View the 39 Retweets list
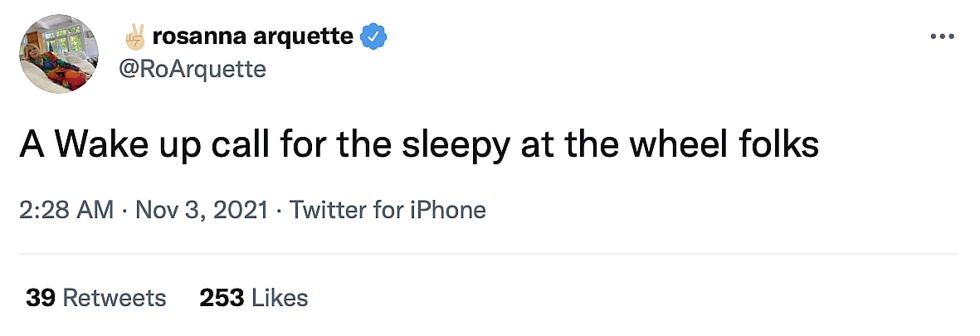 (x=95, y=297)
